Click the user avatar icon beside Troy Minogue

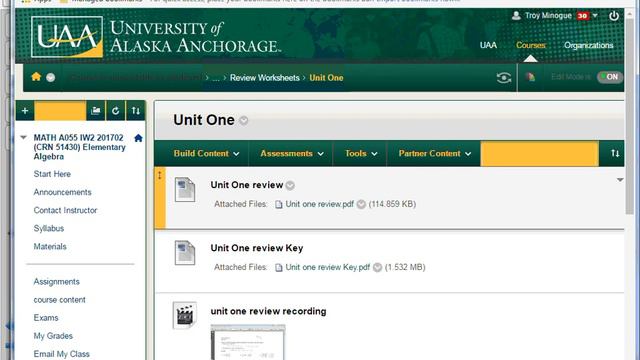pos(516,16)
